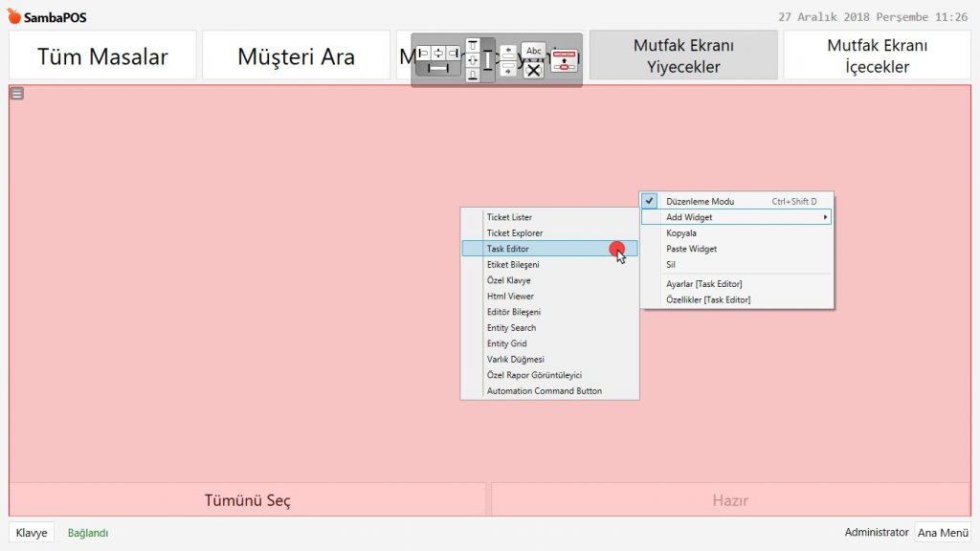Open the Mutfak Ekranı İçecekler tab
980x551 pixels.
877,55
